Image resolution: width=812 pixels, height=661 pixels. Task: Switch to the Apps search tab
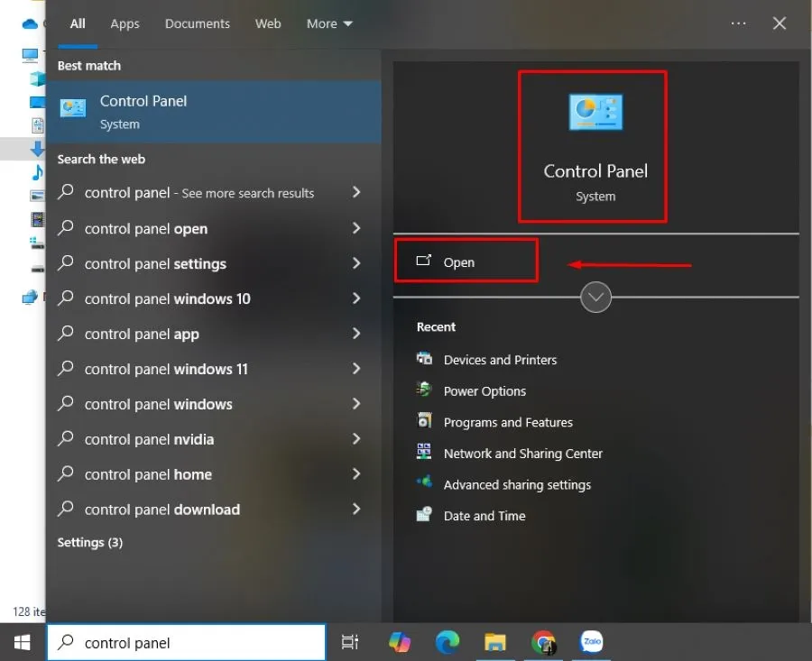pos(125,24)
